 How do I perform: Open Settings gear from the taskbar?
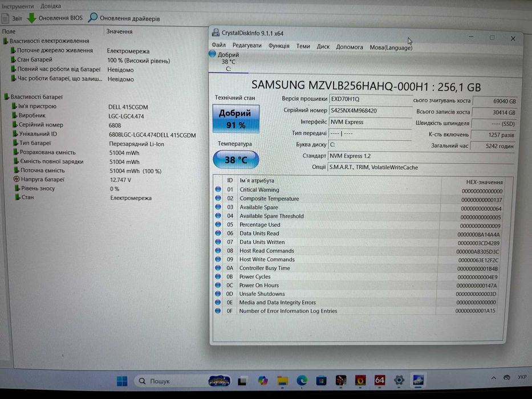(399, 380)
